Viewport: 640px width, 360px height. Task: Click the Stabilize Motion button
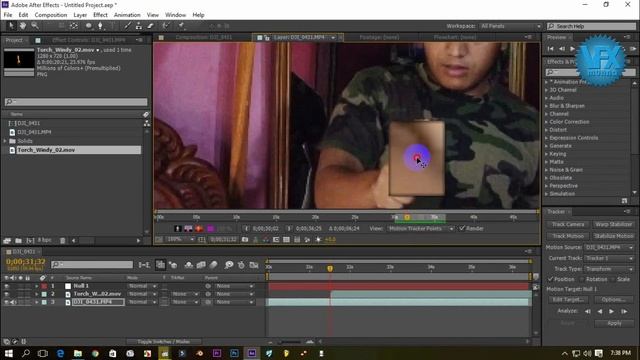click(613, 236)
